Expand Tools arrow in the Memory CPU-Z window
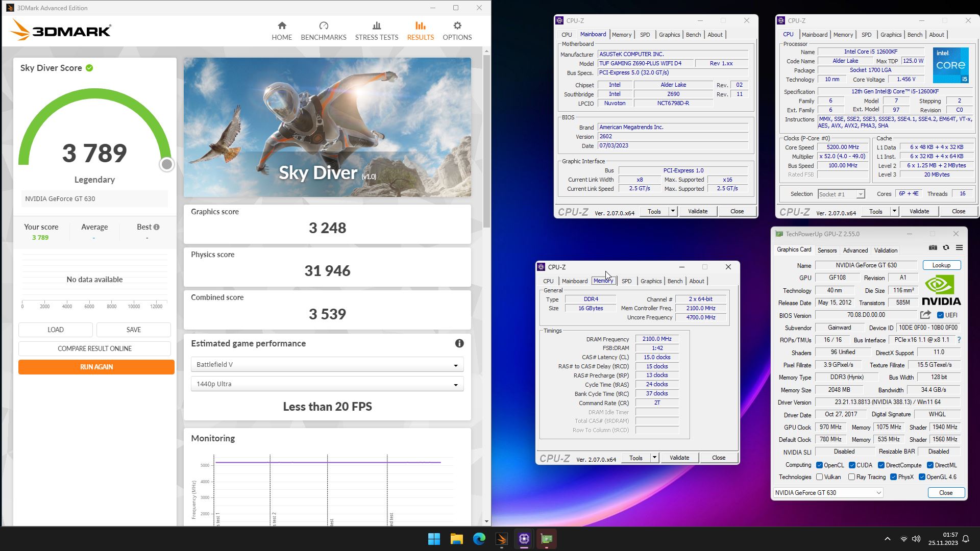The width and height of the screenshot is (980, 551). click(x=654, y=458)
